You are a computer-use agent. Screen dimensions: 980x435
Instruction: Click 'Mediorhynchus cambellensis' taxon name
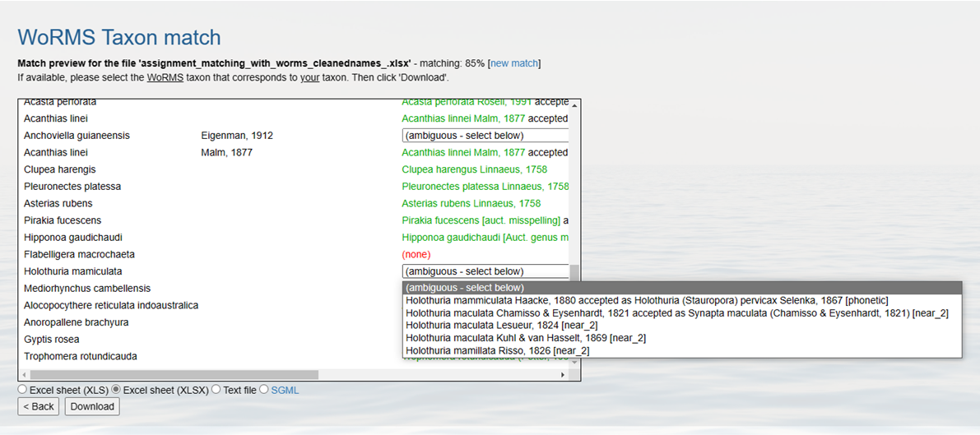pos(87,288)
